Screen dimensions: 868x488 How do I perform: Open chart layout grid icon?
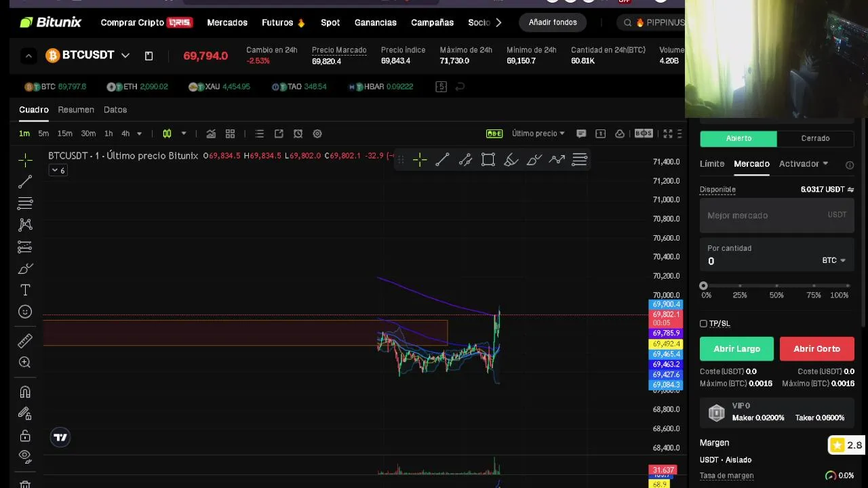230,134
